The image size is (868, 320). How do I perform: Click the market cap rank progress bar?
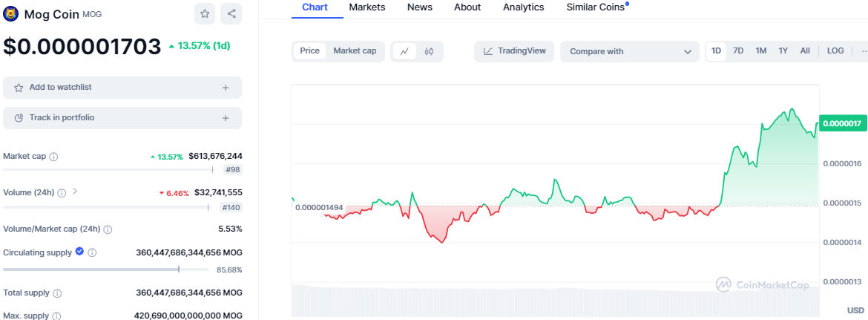(108, 170)
